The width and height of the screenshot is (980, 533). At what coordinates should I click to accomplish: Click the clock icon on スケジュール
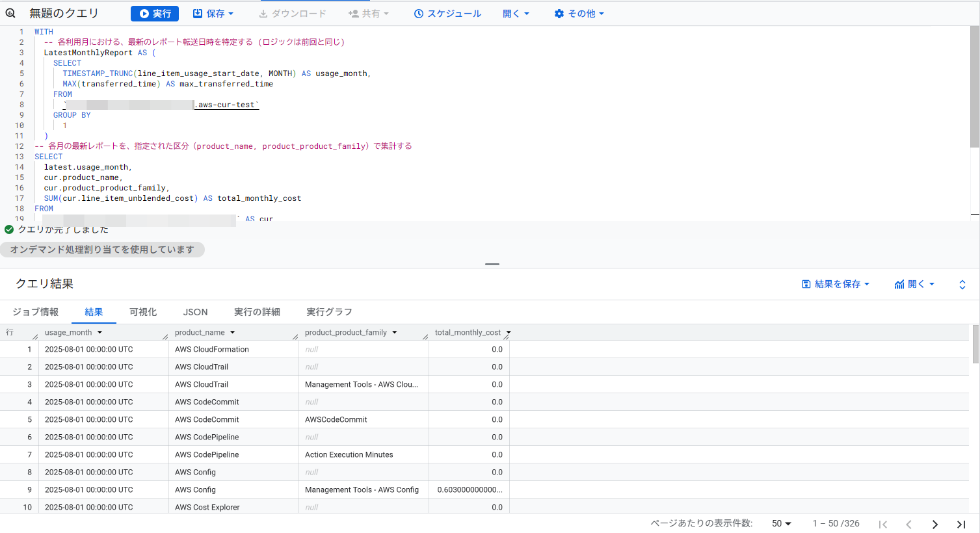[x=418, y=12]
